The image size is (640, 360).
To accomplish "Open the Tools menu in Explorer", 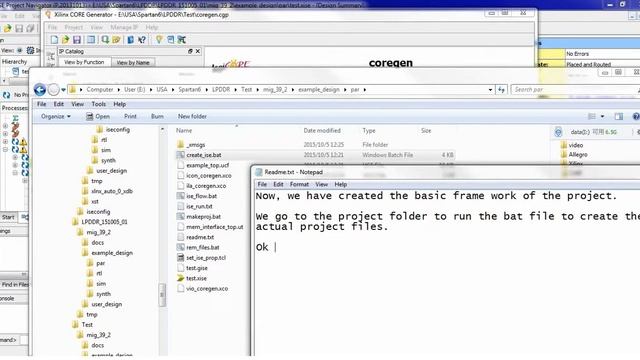I will point(98,104).
